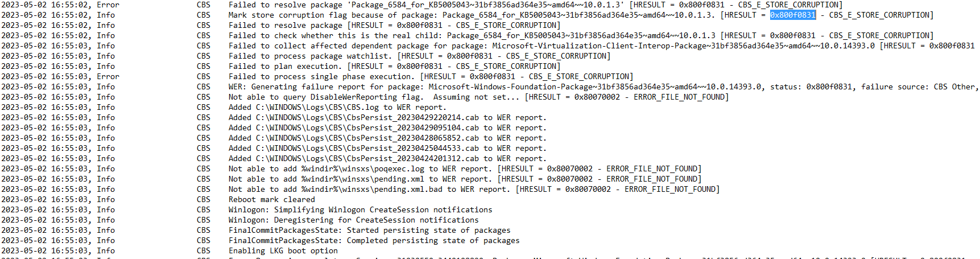
Task: Click the 'Failed to process package watchlist' message
Action: pos(419,56)
